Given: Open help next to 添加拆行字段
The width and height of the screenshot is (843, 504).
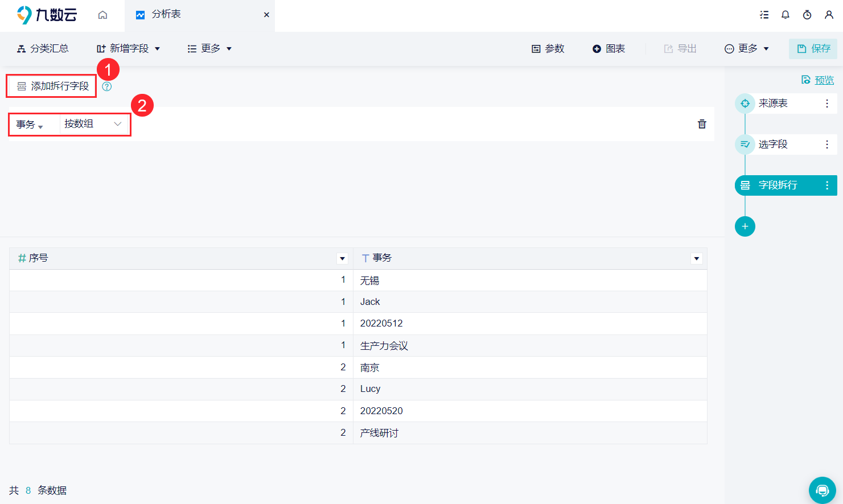Looking at the screenshot, I should coord(107,86).
